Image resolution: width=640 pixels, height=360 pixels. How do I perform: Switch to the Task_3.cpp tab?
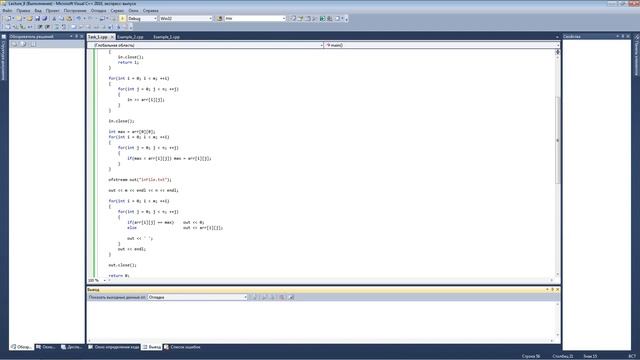[x=98, y=37]
